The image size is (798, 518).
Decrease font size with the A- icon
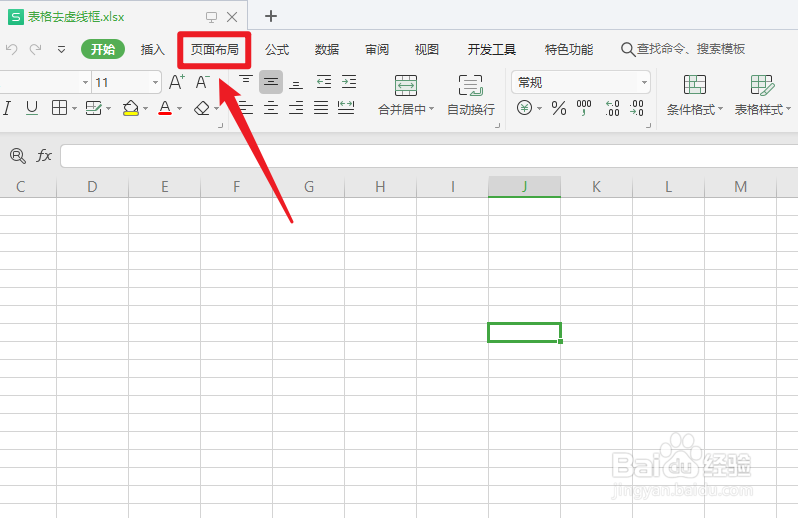click(x=203, y=82)
